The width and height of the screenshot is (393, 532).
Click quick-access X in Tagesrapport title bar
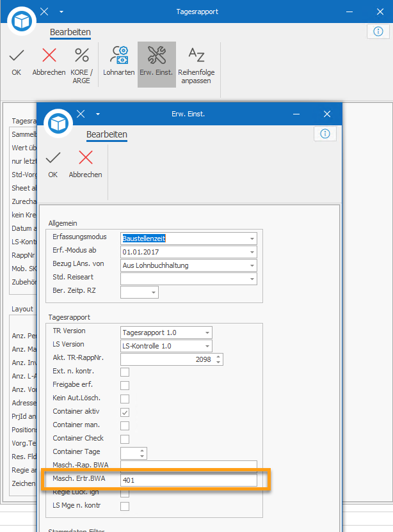[x=44, y=12]
